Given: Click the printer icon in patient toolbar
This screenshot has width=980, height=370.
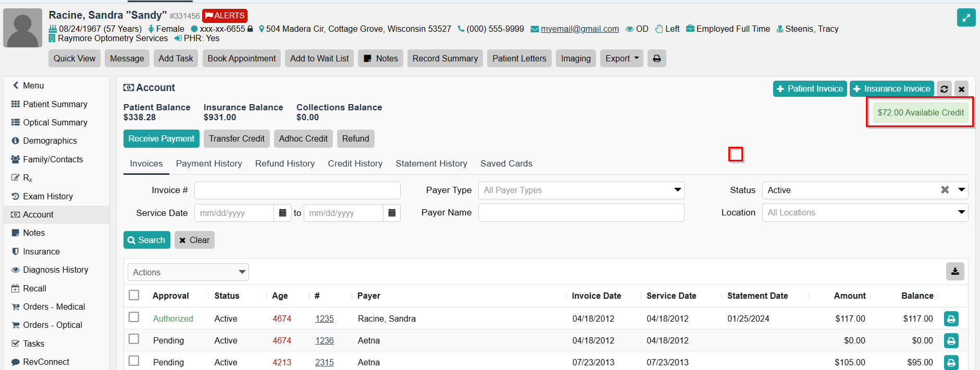Looking at the screenshot, I should [x=656, y=59].
